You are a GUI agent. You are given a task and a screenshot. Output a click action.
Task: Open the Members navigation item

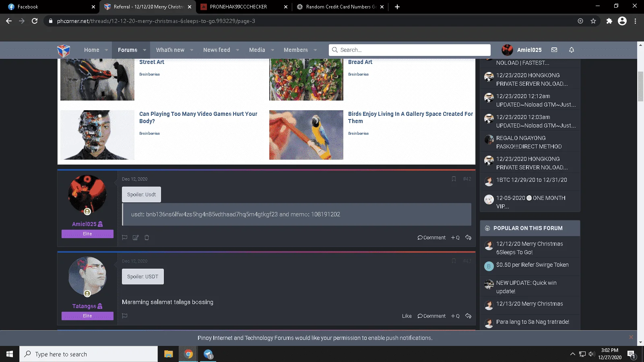[x=296, y=50]
